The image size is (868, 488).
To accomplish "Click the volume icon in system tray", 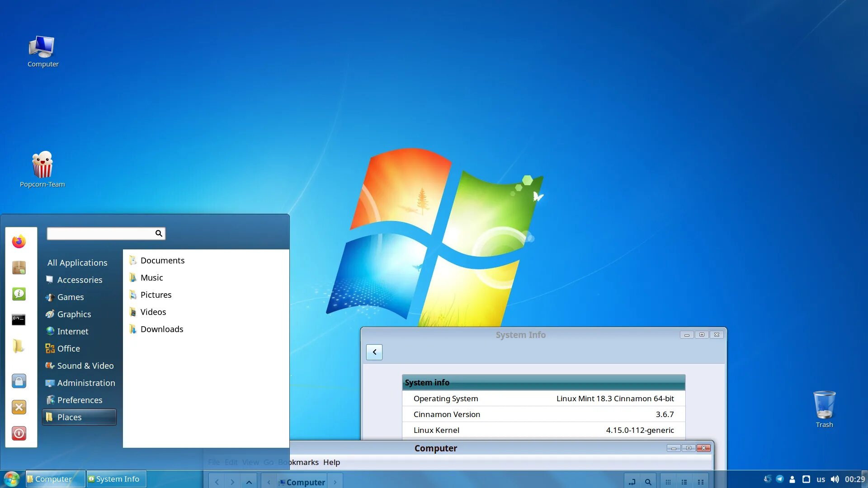I will point(835,479).
